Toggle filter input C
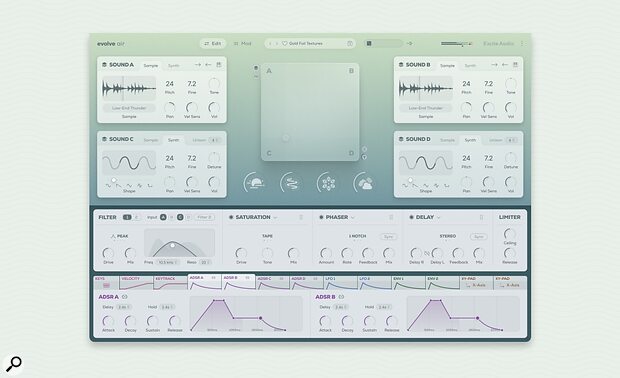This screenshot has height=378, width=620. (x=180, y=217)
